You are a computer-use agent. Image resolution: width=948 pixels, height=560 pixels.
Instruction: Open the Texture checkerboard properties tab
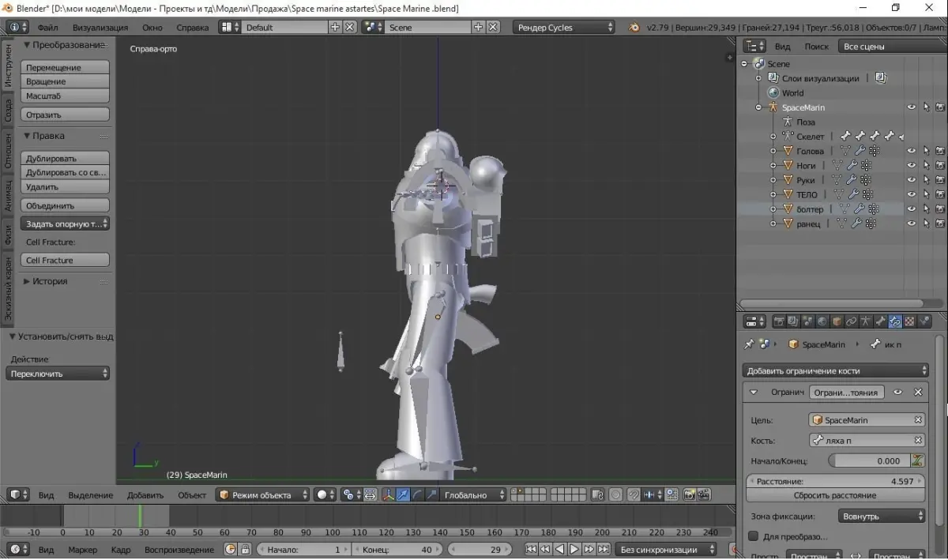(909, 321)
